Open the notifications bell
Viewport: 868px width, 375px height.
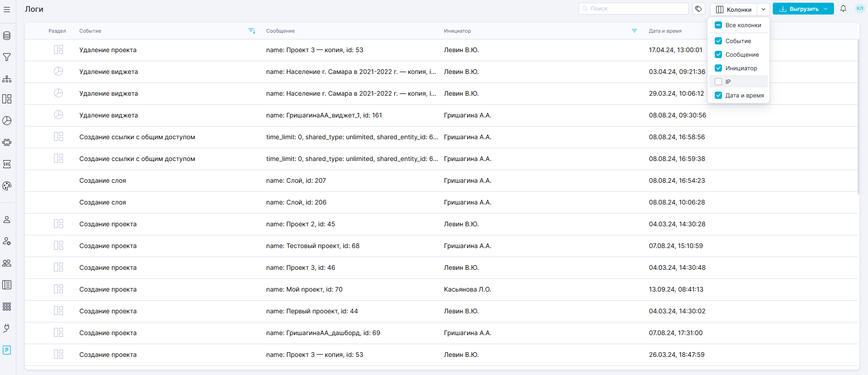tap(843, 9)
